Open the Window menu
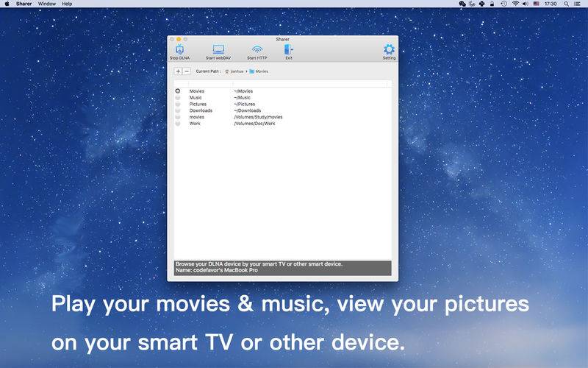Screen dimensions: 588x368 46,4
